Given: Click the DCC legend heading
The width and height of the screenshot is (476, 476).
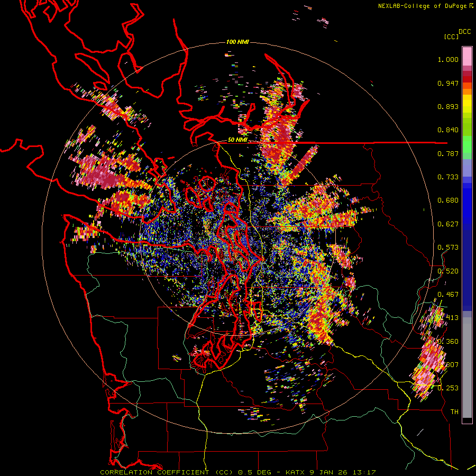Looking at the screenshot, I should coord(465,32).
